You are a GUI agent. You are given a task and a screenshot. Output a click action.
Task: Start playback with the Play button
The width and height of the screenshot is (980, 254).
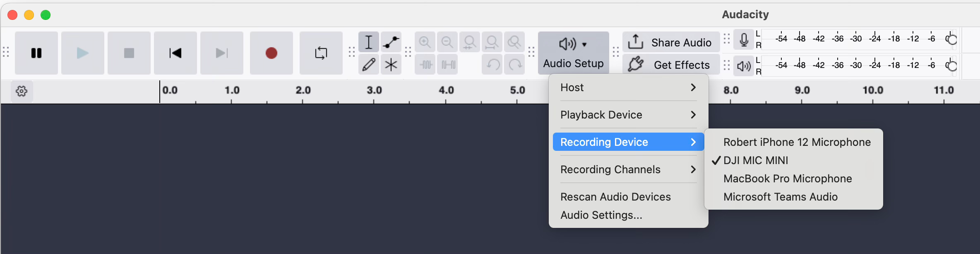coord(83,53)
